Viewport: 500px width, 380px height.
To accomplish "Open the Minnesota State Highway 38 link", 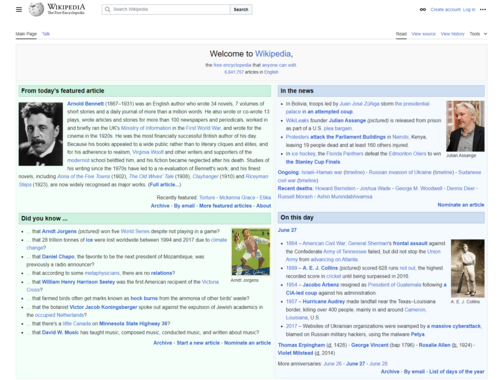I will pyautogui.click(x=133, y=324).
